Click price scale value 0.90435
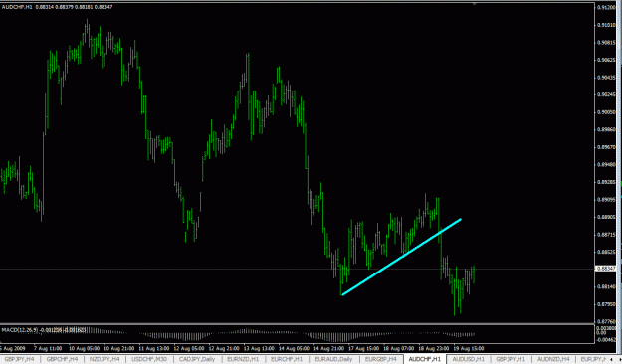Viewport: 622px width, 364px height. (x=606, y=78)
